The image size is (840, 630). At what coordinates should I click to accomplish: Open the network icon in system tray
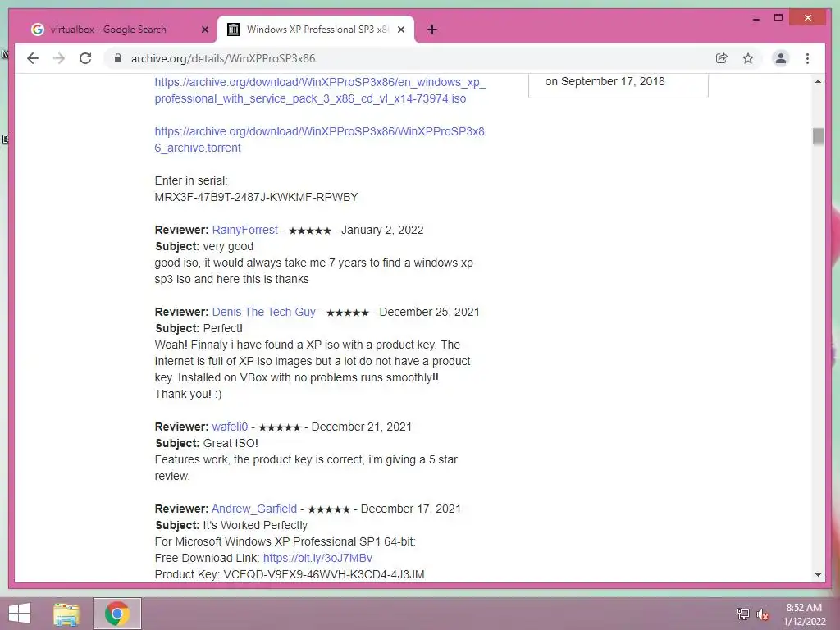(742, 614)
